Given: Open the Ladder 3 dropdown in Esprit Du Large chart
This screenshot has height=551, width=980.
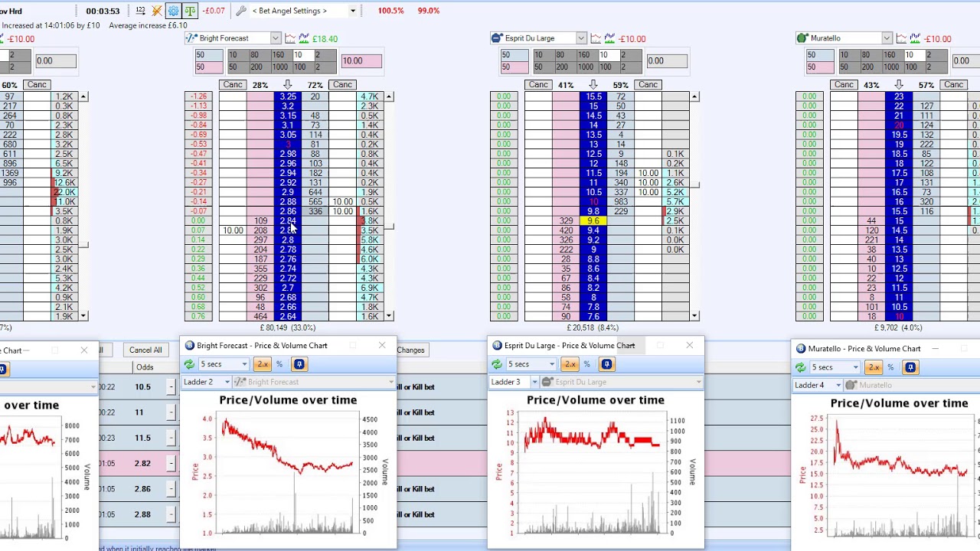Looking at the screenshot, I should tap(534, 382).
